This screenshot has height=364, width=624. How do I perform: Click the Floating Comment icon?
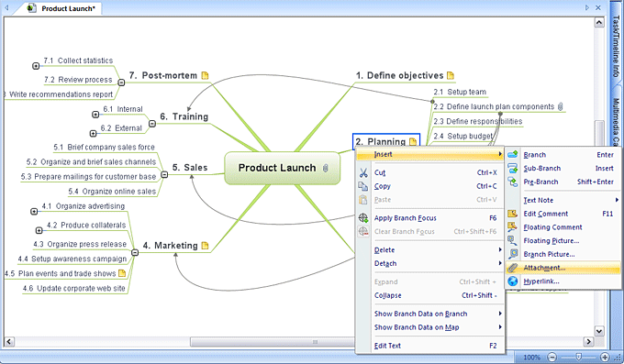[513, 227]
